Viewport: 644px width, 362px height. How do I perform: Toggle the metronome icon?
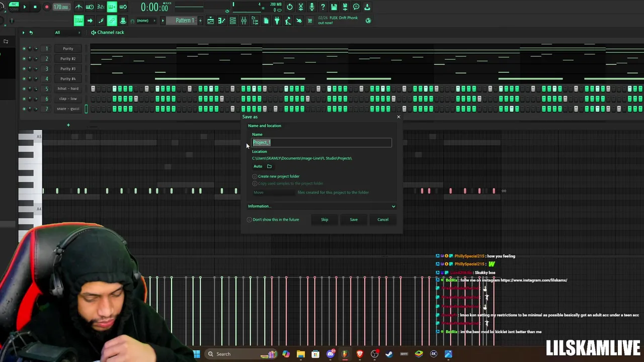(x=78, y=7)
